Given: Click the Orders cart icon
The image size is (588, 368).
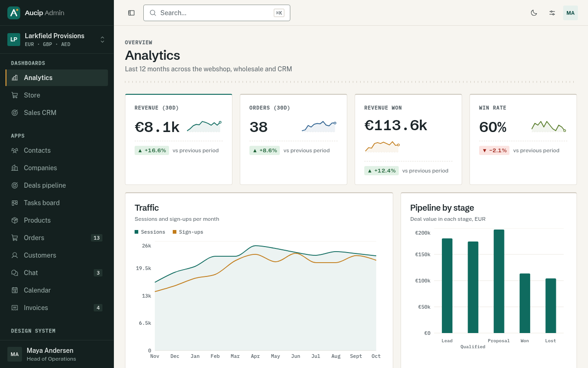Looking at the screenshot, I should click(15, 238).
